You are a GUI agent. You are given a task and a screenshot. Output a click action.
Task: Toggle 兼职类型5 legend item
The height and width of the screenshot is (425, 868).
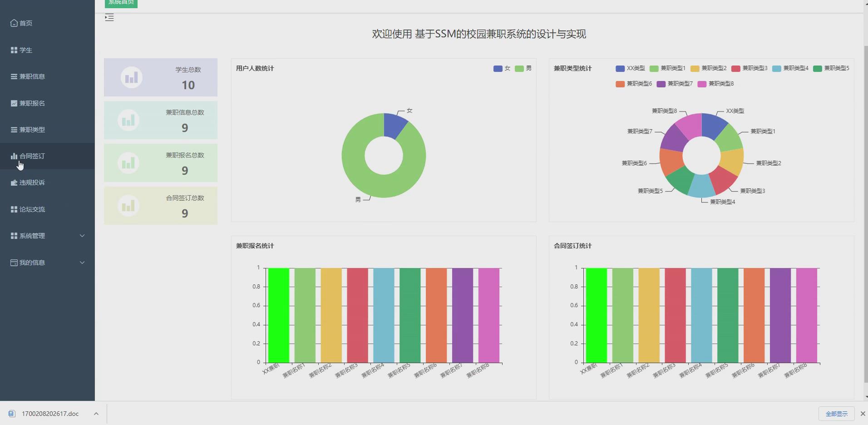tap(831, 69)
